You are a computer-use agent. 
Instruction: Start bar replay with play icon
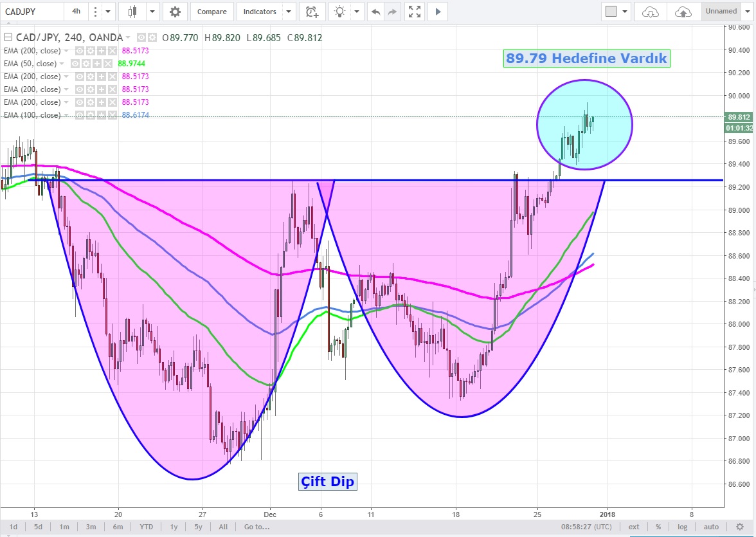point(438,12)
